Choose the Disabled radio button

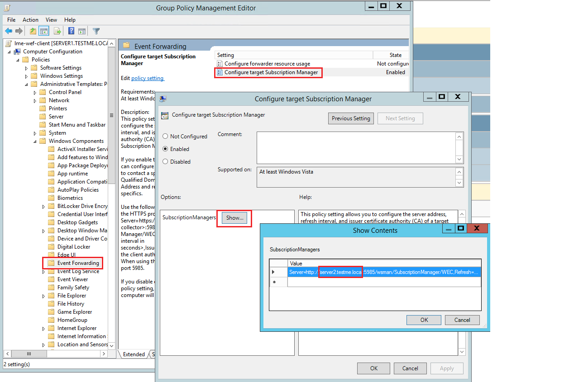point(167,161)
